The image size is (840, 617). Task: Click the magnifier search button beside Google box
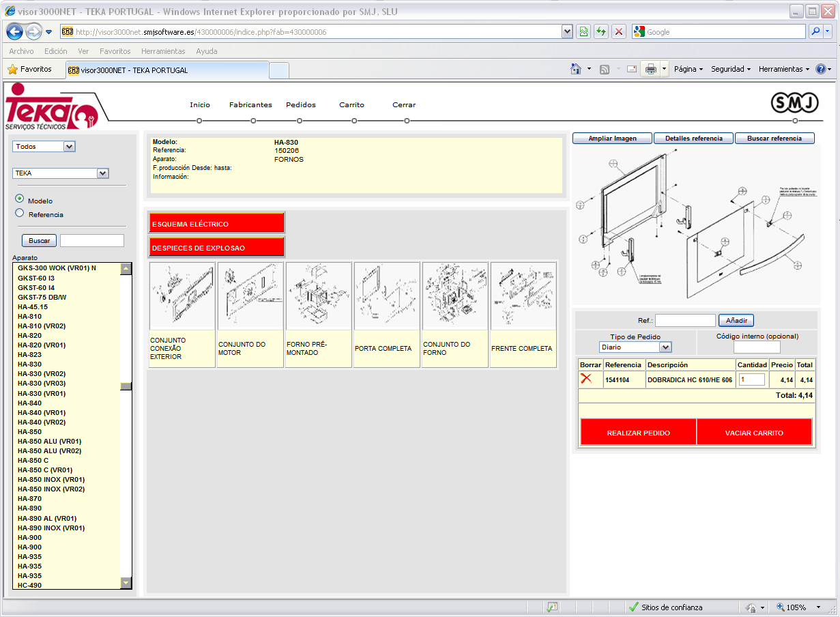815,31
